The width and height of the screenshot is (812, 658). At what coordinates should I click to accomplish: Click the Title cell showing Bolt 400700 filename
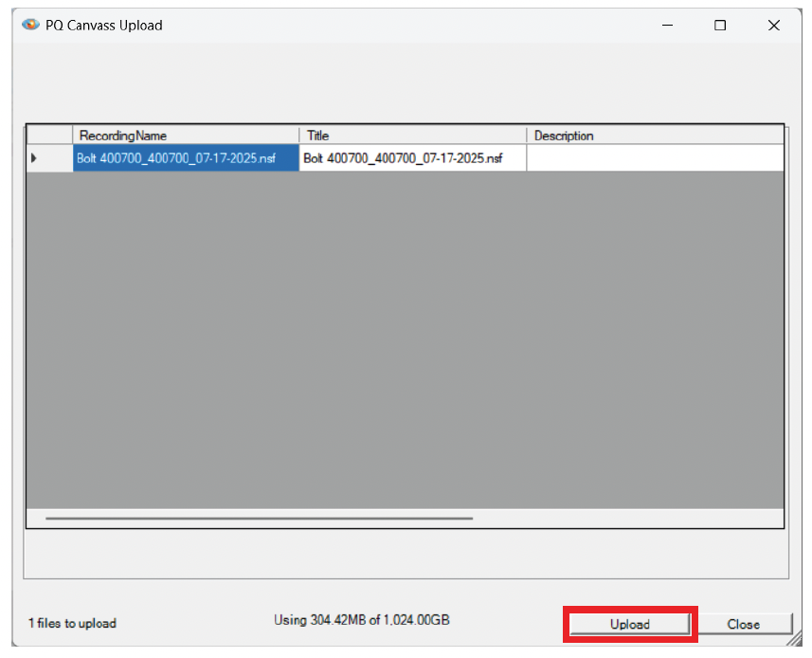[x=412, y=157]
